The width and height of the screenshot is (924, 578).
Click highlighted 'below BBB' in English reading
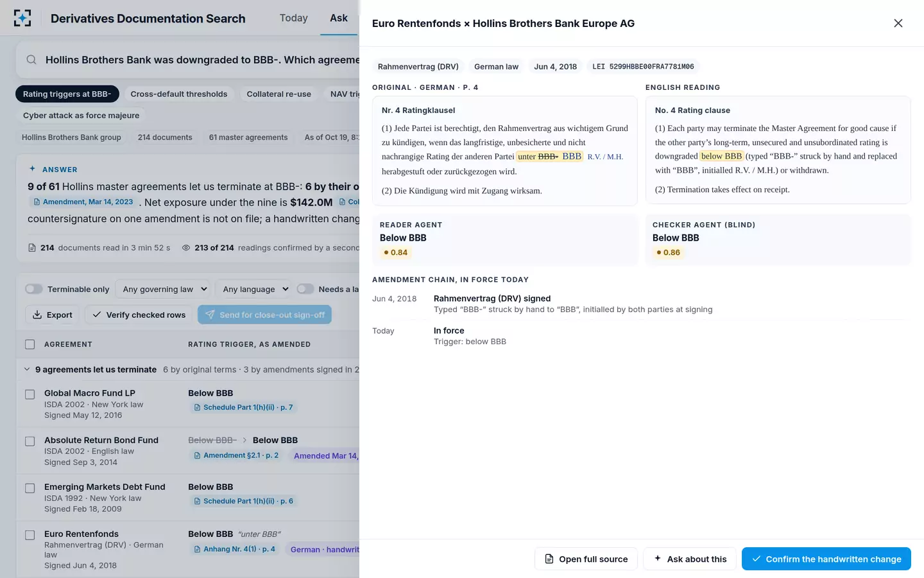click(721, 156)
